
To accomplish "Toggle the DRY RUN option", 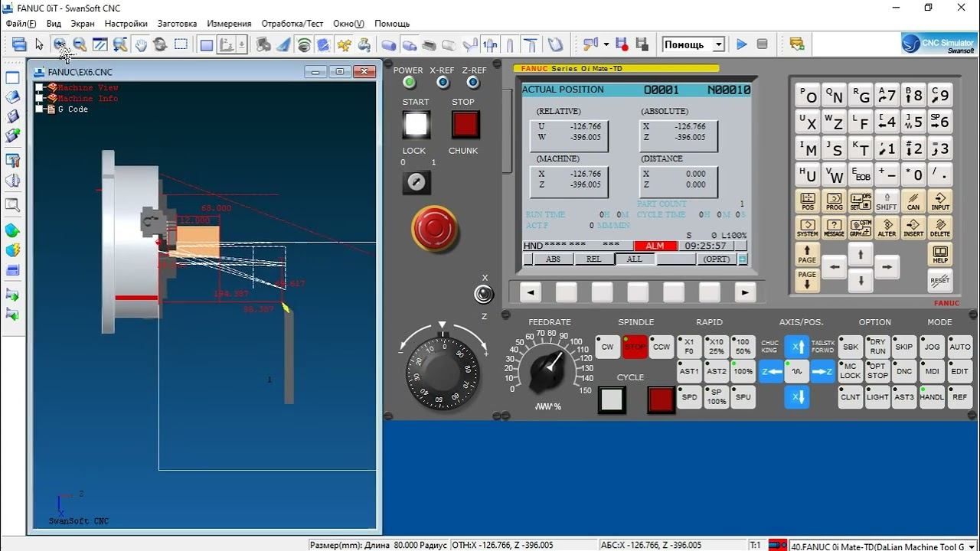I will (x=877, y=347).
